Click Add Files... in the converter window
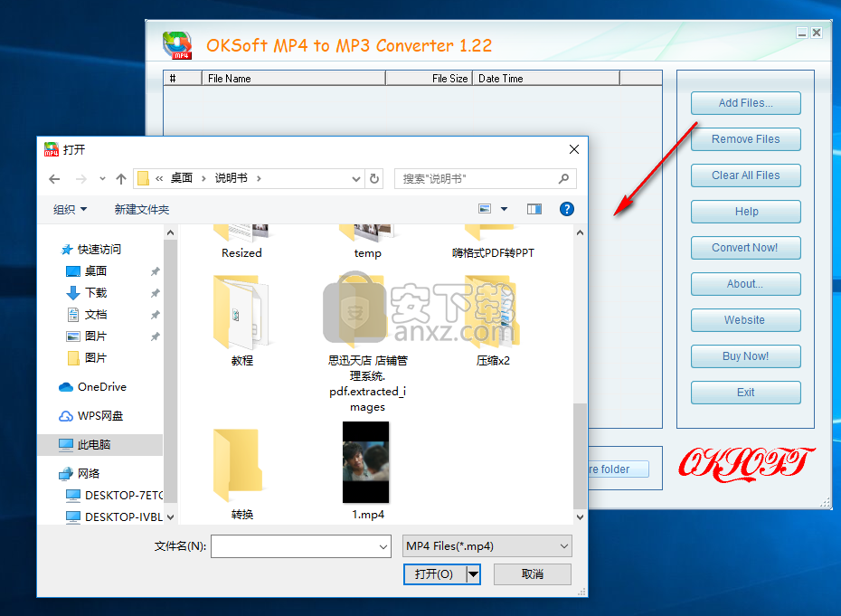 pyautogui.click(x=745, y=103)
